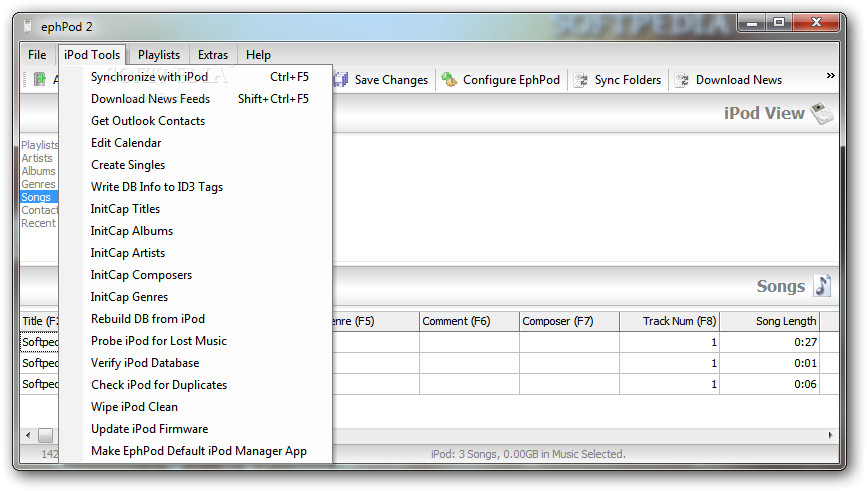Click the Songs music note icon
Screen dimensions: 867x491
pyautogui.click(x=822, y=286)
